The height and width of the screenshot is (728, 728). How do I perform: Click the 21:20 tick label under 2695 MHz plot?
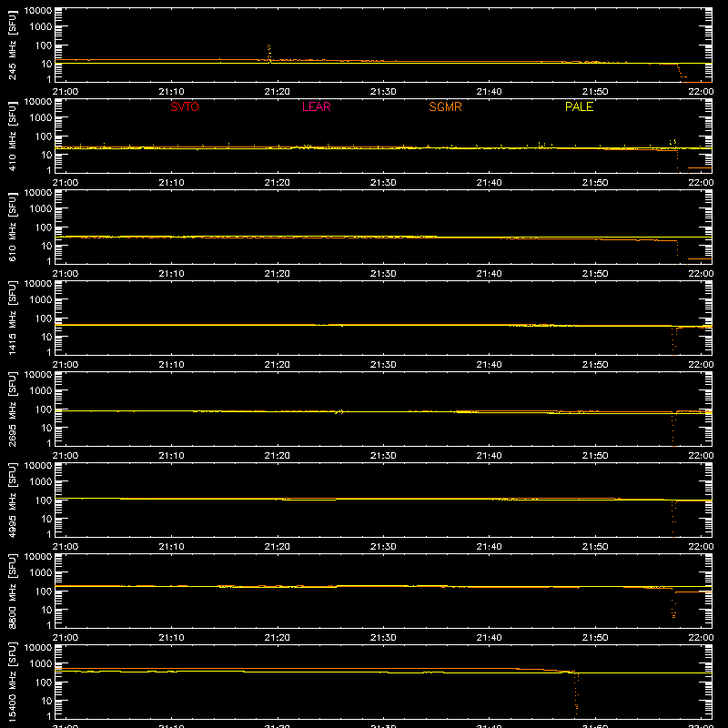tap(278, 456)
